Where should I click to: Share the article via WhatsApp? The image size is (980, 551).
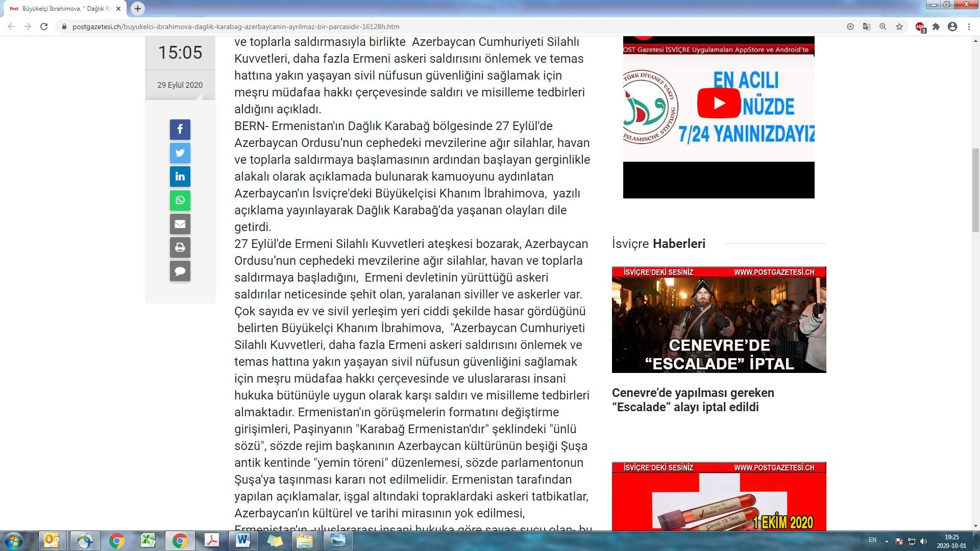tap(180, 201)
